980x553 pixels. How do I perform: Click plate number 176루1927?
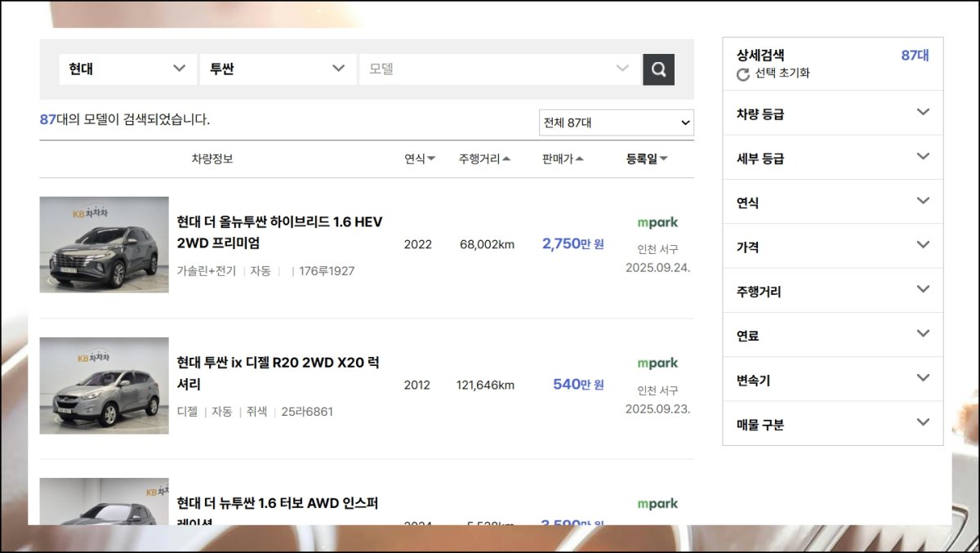click(327, 270)
